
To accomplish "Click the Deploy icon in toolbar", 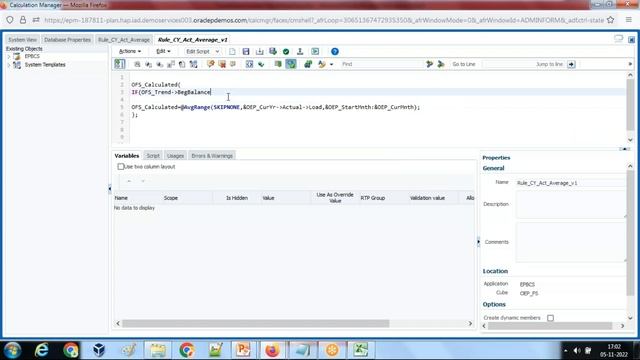I will point(300,51).
